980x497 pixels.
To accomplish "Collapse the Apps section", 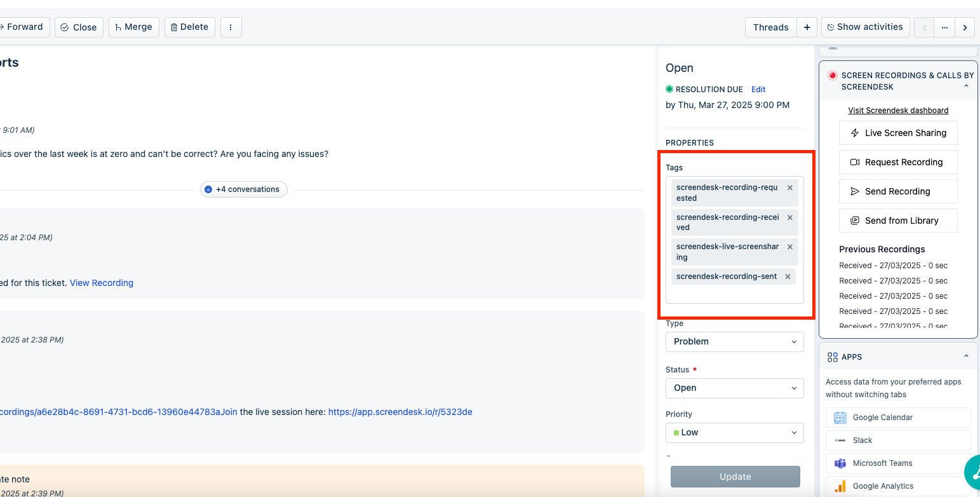I will (x=966, y=357).
